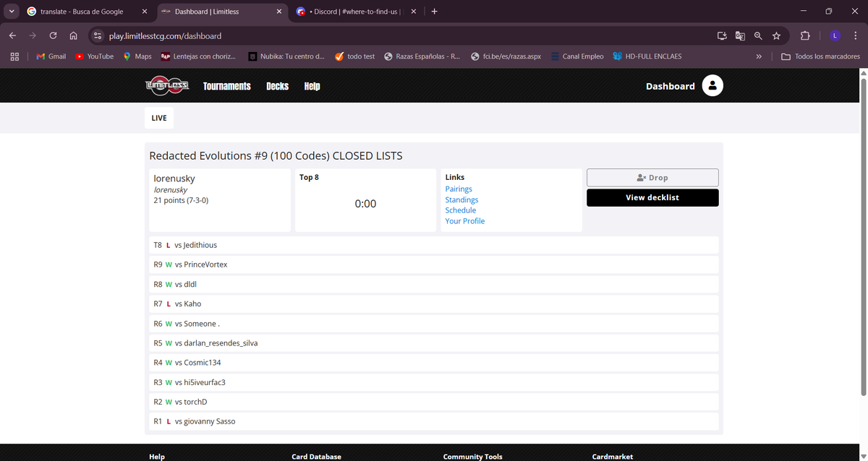Open the Lentejas con choriz... bookmark
This screenshot has height=461, width=868.
(197, 56)
